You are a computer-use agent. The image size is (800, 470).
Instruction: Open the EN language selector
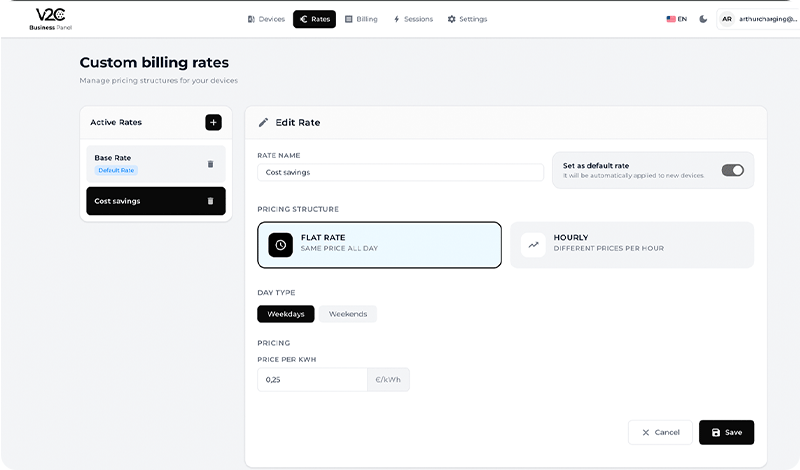coord(677,19)
